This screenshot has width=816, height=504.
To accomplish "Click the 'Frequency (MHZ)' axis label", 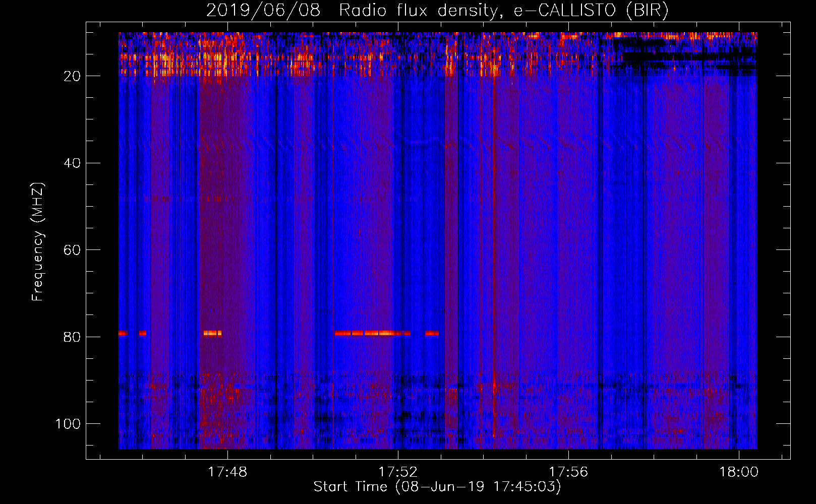I will point(38,242).
